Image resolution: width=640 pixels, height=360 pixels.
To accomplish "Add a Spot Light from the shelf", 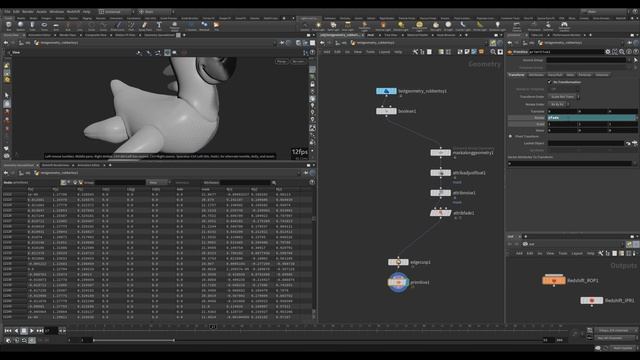I will 333,26.
